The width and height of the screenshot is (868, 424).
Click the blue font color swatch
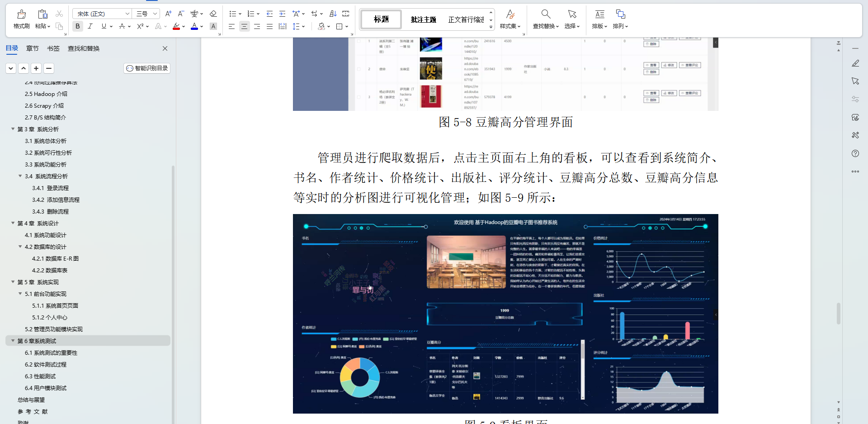coord(194,27)
